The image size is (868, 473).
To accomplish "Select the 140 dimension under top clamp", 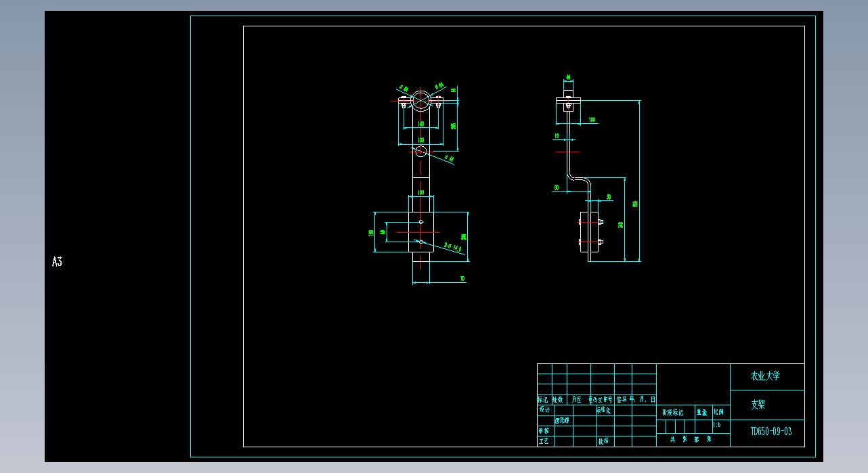I will (x=420, y=124).
